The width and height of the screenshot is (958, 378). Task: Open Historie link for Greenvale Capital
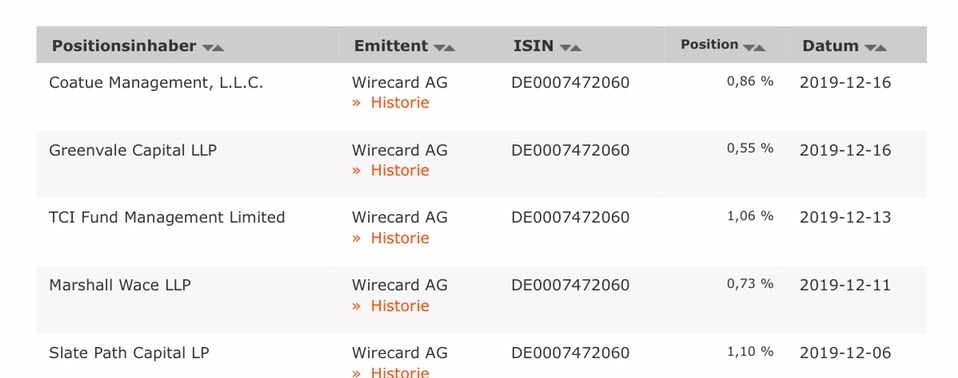(391, 170)
